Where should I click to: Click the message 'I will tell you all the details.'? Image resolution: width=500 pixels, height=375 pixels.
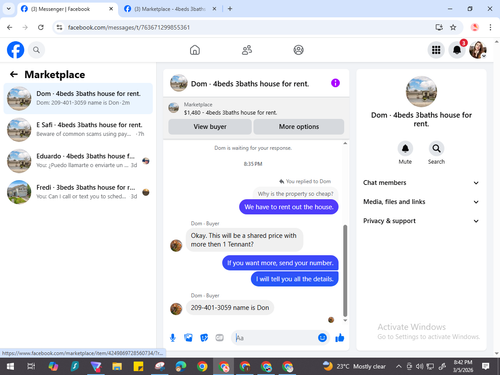295,279
